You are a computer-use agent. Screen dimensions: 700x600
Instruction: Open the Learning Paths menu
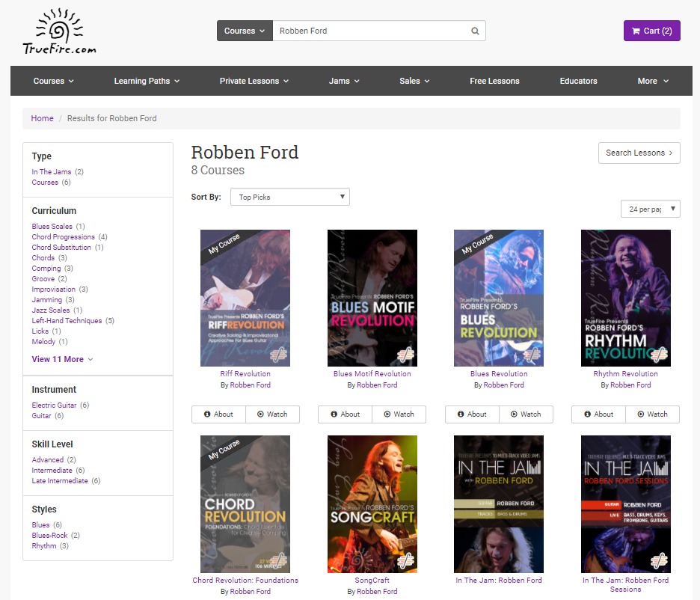tap(147, 81)
